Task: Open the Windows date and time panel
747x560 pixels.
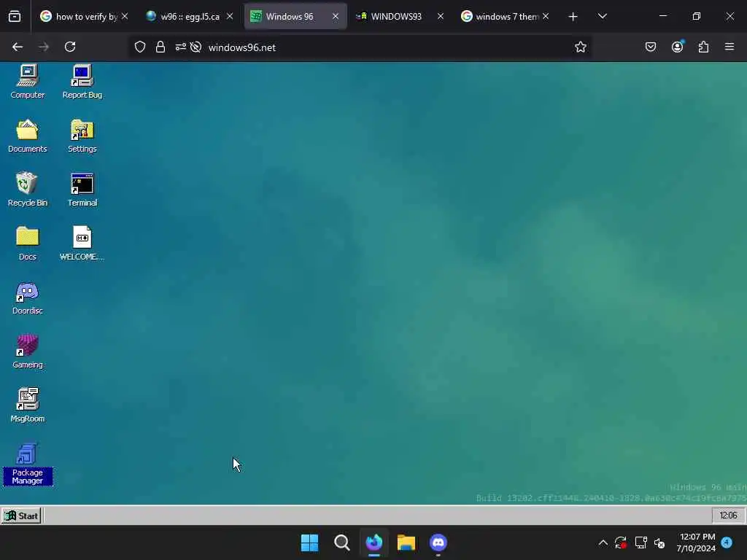Action: point(696,542)
